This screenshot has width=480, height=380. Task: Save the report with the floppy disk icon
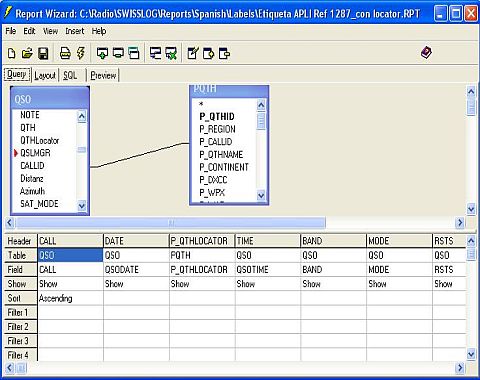click(43, 53)
